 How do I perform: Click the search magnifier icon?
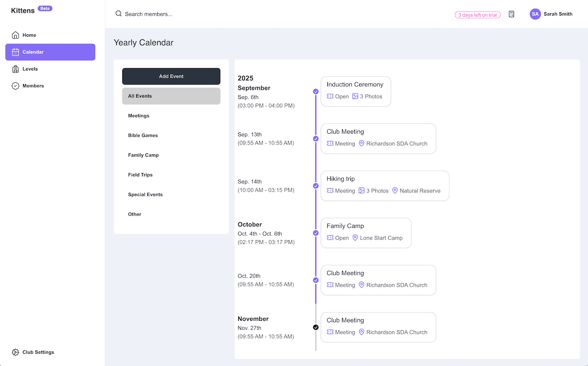pos(118,14)
